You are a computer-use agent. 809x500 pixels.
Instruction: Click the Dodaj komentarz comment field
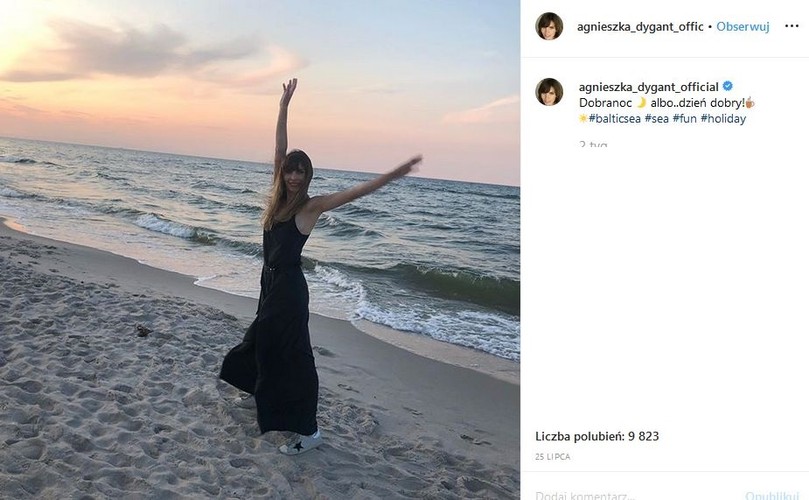tap(585, 496)
